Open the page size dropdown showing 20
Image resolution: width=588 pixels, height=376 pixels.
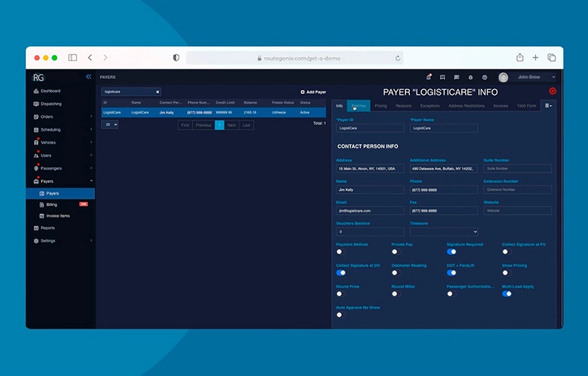click(x=110, y=124)
